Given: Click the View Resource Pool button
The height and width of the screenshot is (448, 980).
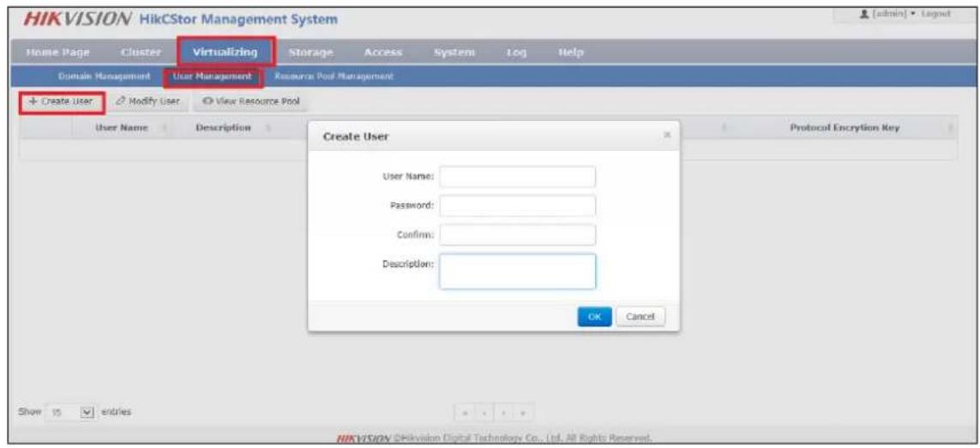Looking at the screenshot, I should pyautogui.click(x=250, y=102).
